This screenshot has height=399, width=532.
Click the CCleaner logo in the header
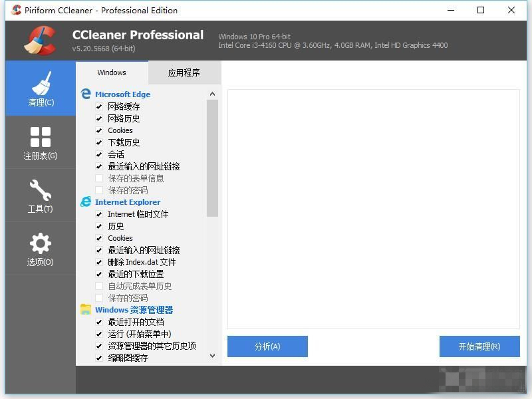41,41
